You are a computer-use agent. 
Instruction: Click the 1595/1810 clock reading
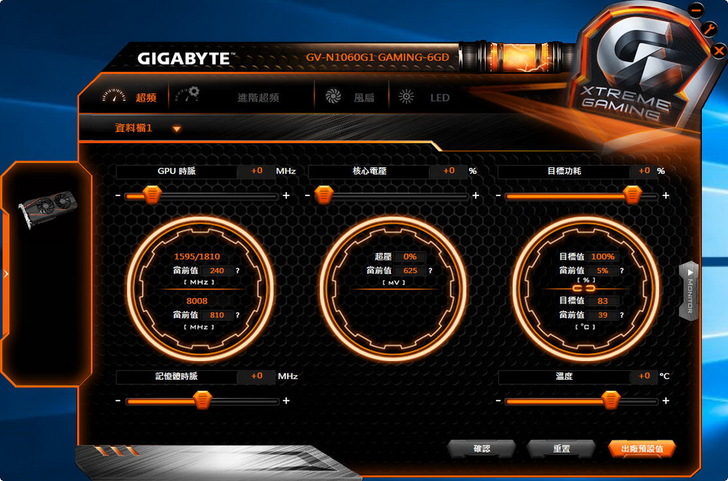click(x=197, y=257)
